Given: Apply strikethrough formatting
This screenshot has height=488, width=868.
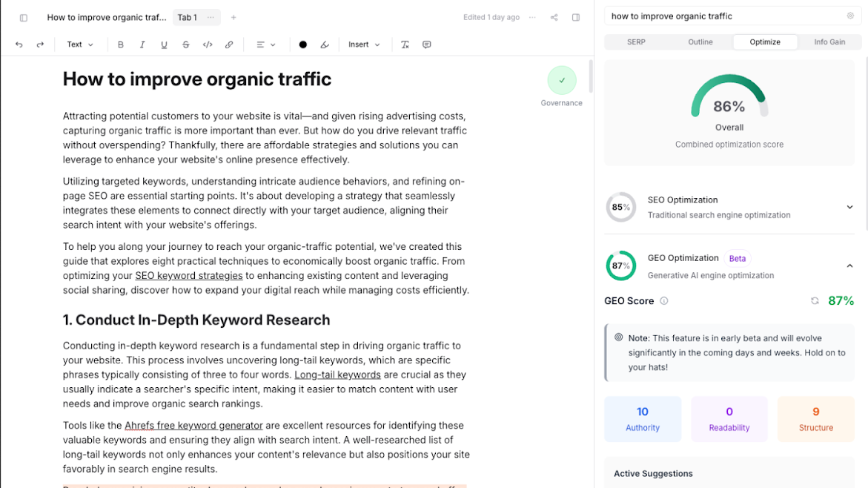Looking at the screenshot, I should click(185, 44).
